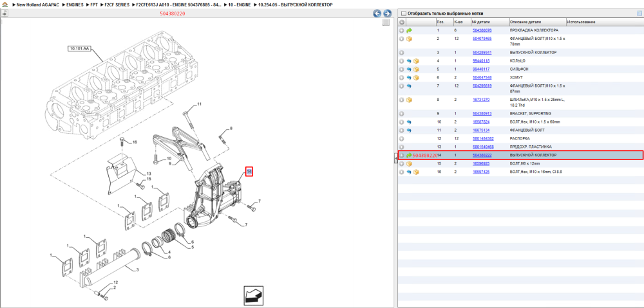Sort by the К-во column header
This screenshot has height=308, width=644.
(461, 22)
